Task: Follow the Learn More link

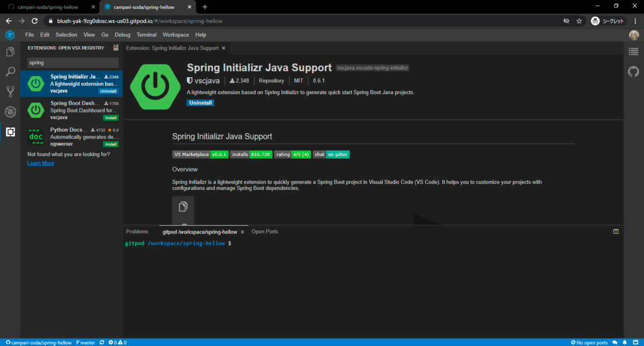Action: click(x=41, y=163)
